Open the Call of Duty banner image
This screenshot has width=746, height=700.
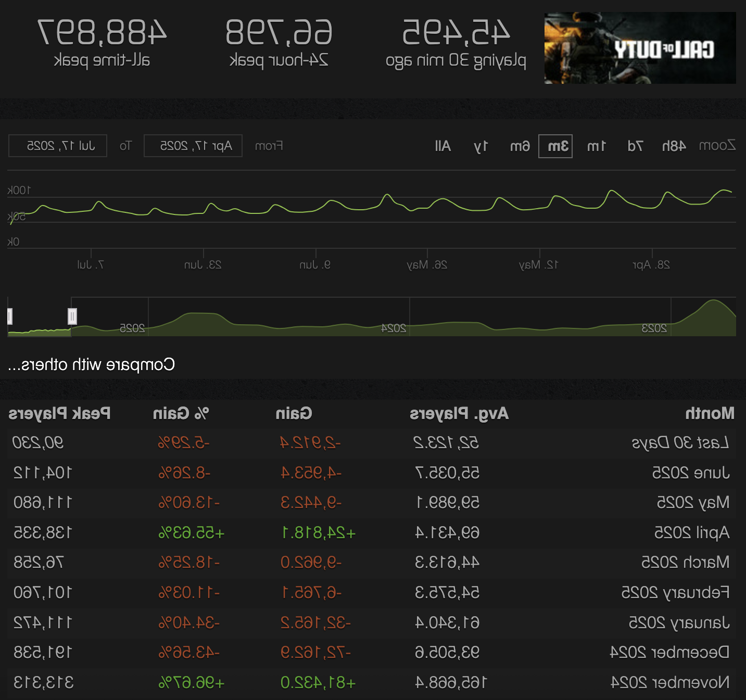click(640, 48)
